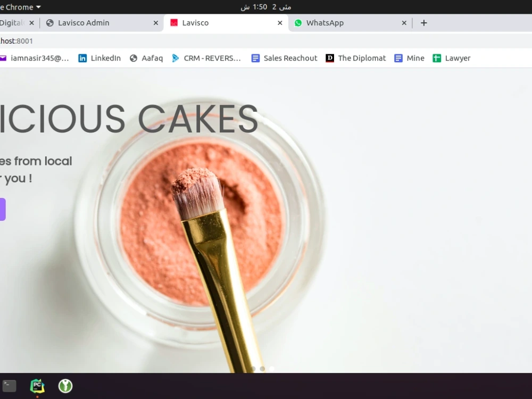The width and height of the screenshot is (532, 399).
Task: Open The Diplomat bookmark
Action: (x=355, y=58)
